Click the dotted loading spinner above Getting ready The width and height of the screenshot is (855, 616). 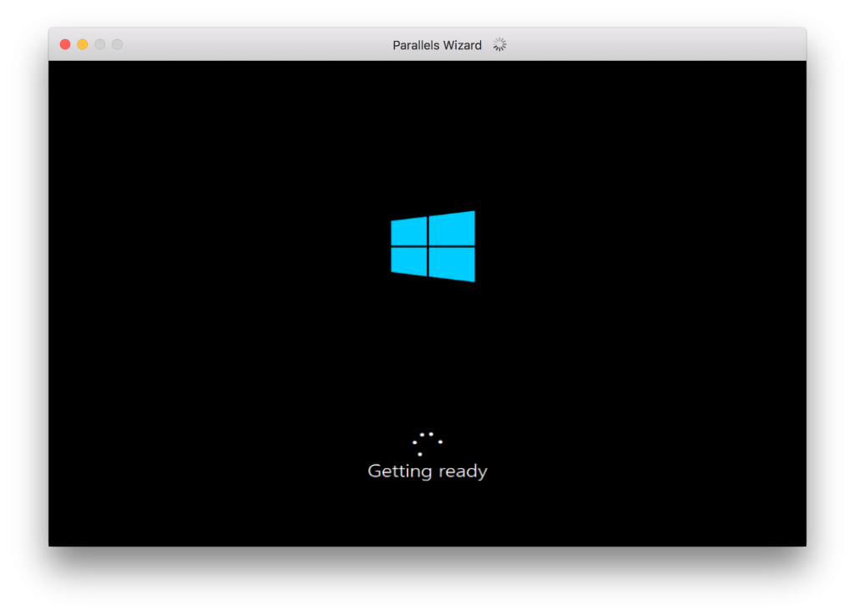[427, 442]
